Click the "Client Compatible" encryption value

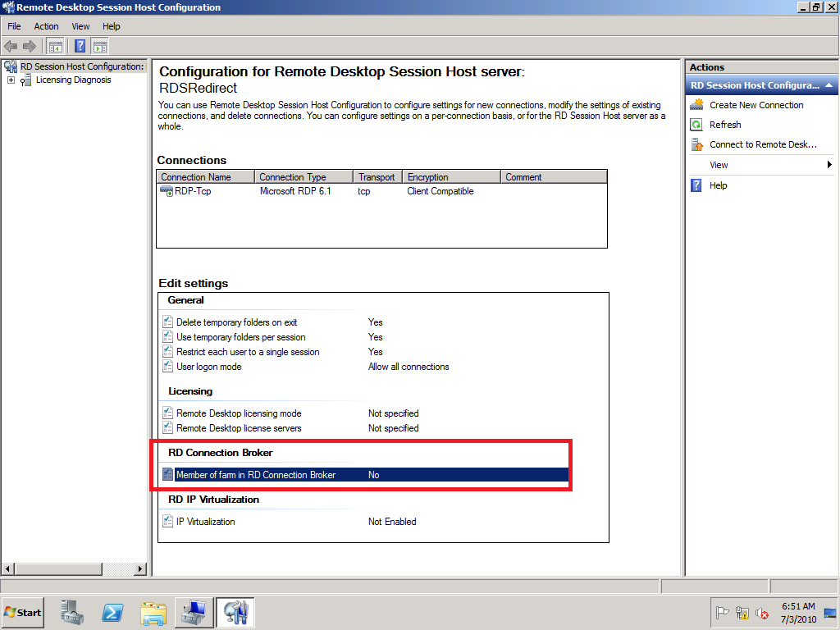(441, 191)
